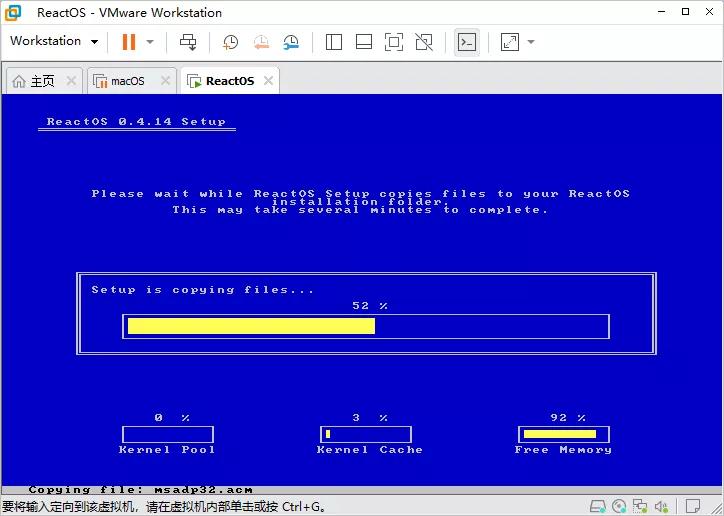Expand the power options arrow beside Pause

click(150, 42)
